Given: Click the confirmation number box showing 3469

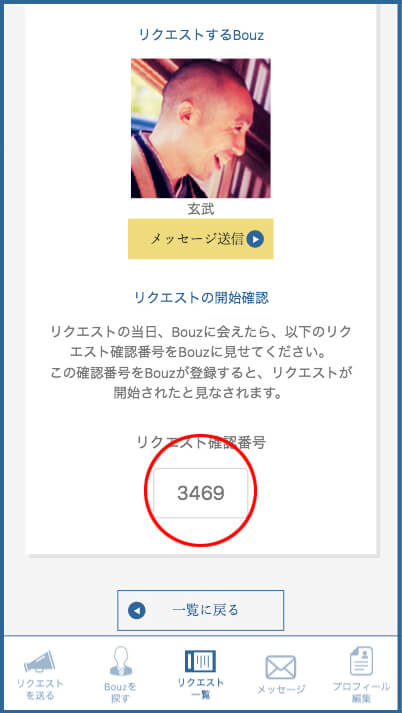Looking at the screenshot, I should (x=201, y=493).
